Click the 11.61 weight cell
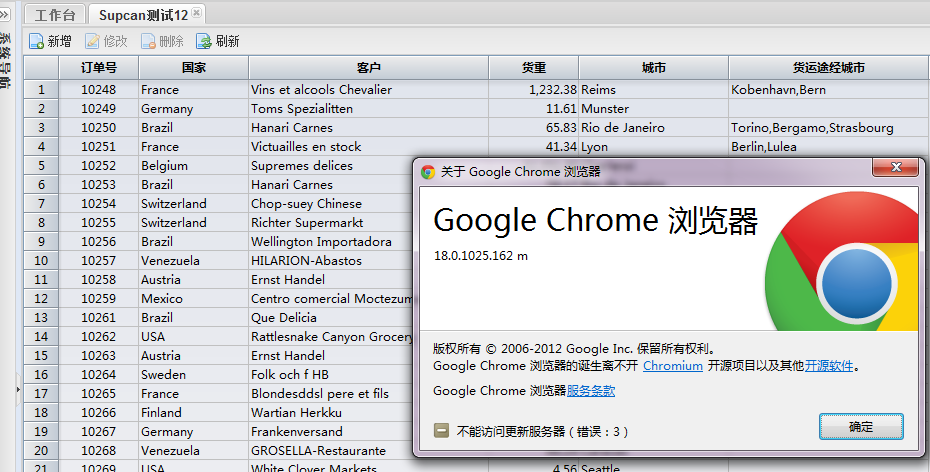This screenshot has height=472, width=930. point(534,109)
